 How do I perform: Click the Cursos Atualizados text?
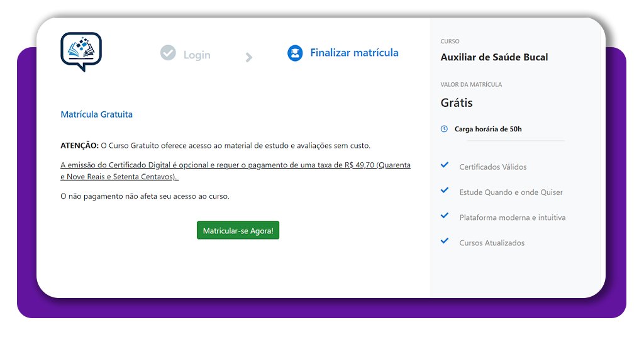(x=492, y=243)
